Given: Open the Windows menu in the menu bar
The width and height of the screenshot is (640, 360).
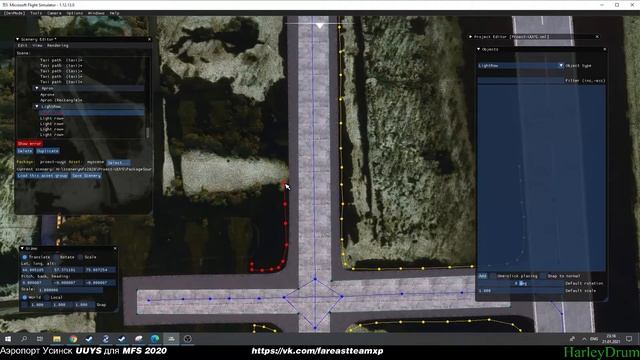Looking at the screenshot, I should click(96, 13).
